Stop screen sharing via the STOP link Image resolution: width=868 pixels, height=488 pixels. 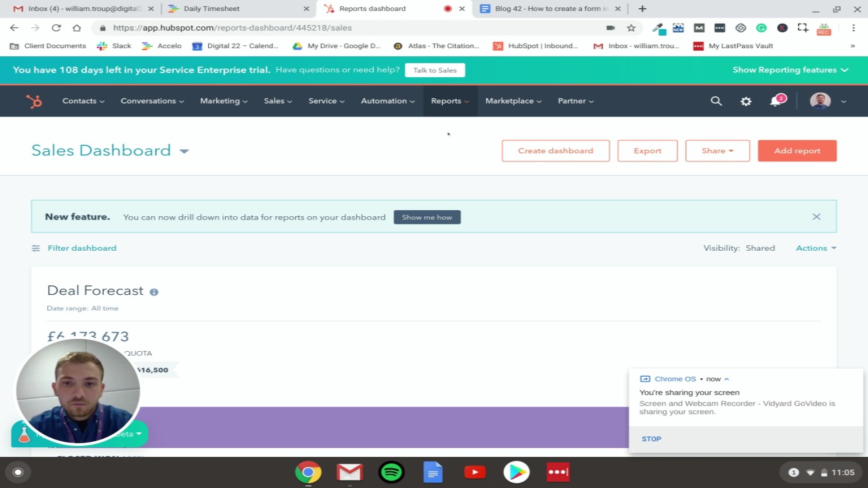click(651, 439)
